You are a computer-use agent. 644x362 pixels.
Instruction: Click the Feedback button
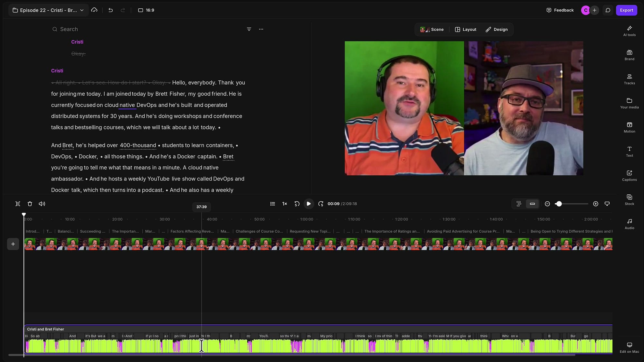(560, 10)
